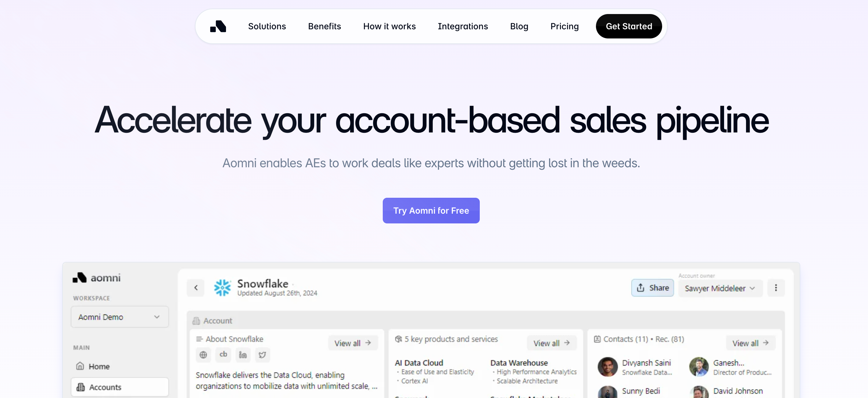Click the aomni logo in the navigation bar

pos(218,26)
